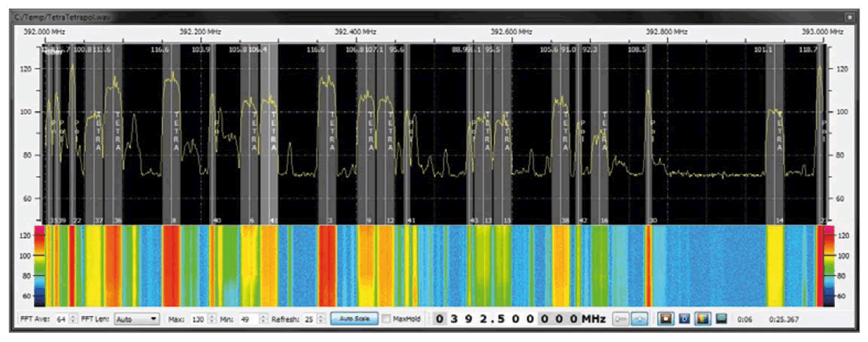Click the 108.5 peak level label
This screenshot has width=868, height=342.
click(x=637, y=50)
